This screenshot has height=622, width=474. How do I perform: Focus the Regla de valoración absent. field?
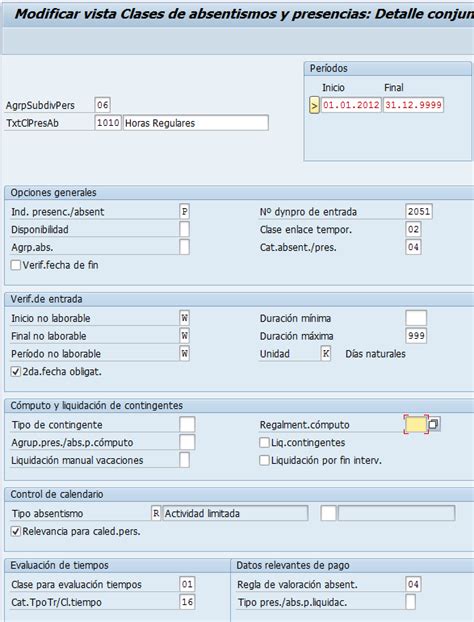[x=413, y=584]
